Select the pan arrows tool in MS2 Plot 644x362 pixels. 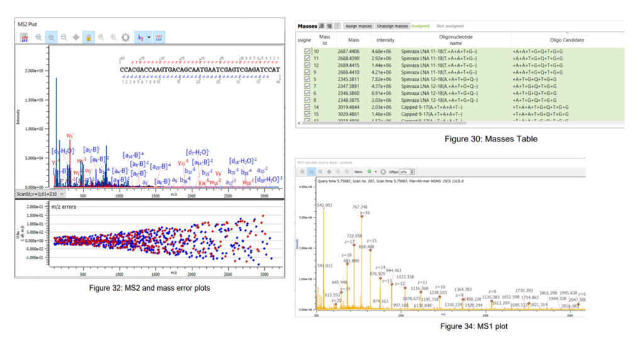[76, 38]
